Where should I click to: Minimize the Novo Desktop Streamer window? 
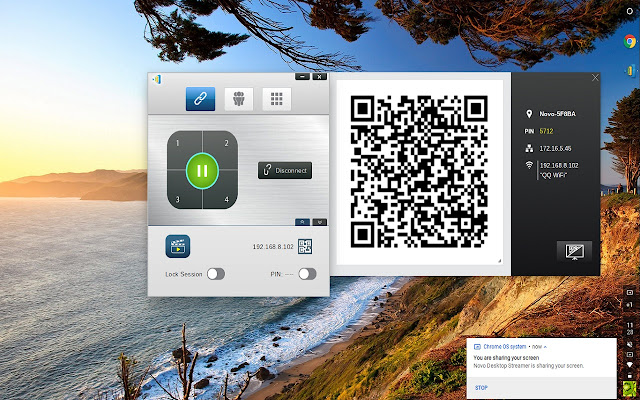pyautogui.click(x=302, y=76)
